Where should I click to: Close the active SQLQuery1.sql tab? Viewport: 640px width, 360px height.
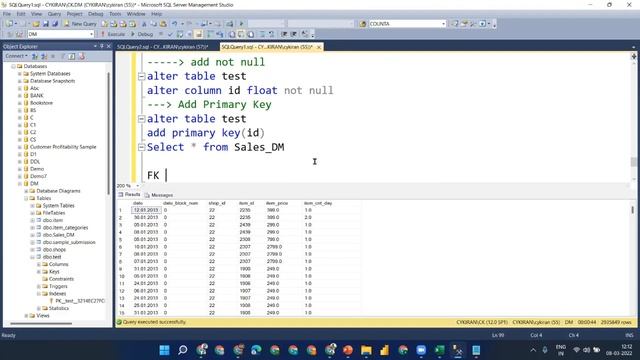[319, 47]
